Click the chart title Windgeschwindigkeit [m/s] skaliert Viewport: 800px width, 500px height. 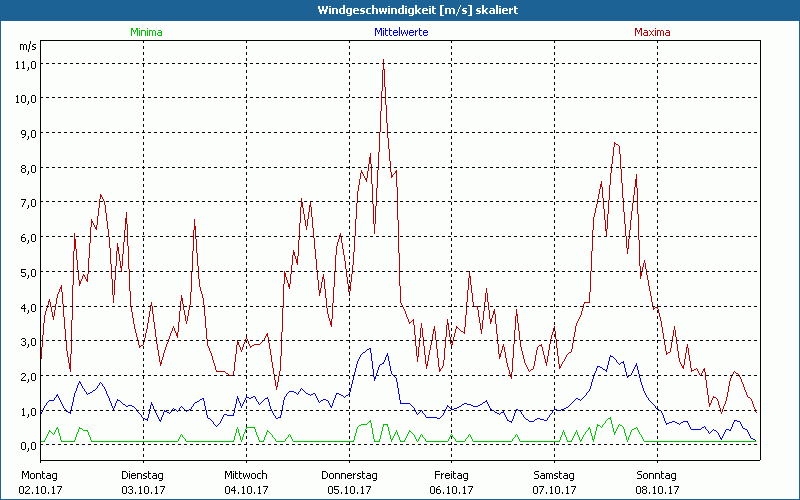[400, 10]
